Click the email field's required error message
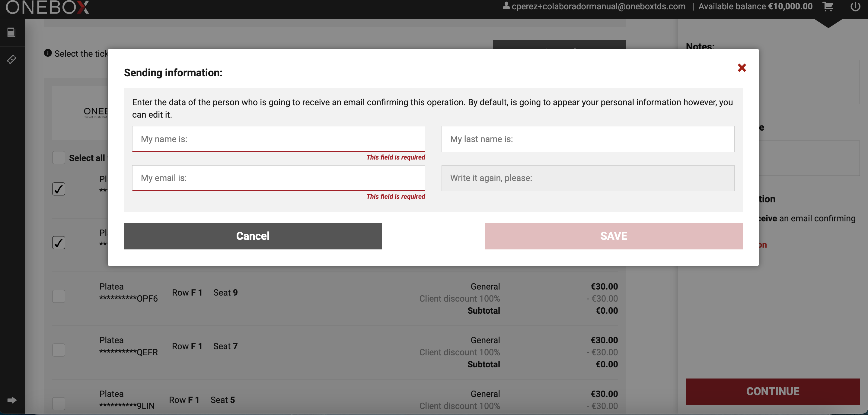This screenshot has height=415, width=868. 396,196
